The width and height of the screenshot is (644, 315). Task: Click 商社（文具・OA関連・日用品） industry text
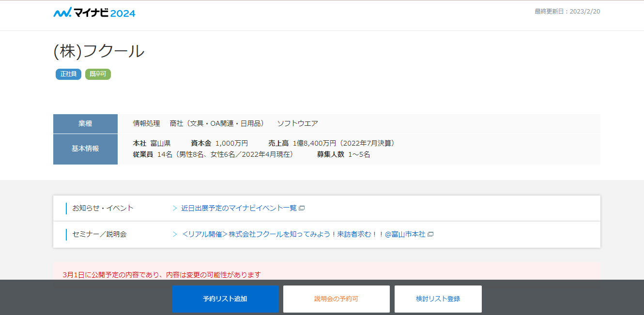(218, 124)
